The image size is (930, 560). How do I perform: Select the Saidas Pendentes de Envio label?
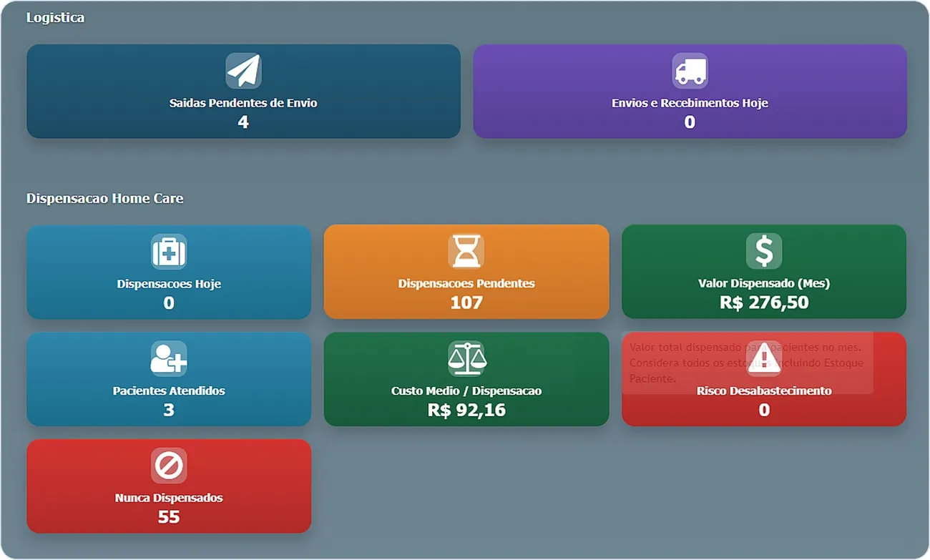pos(243,103)
